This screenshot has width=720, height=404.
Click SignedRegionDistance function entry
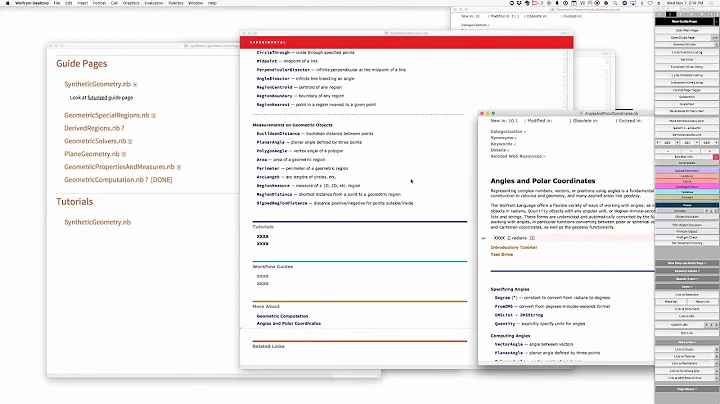(x=282, y=203)
